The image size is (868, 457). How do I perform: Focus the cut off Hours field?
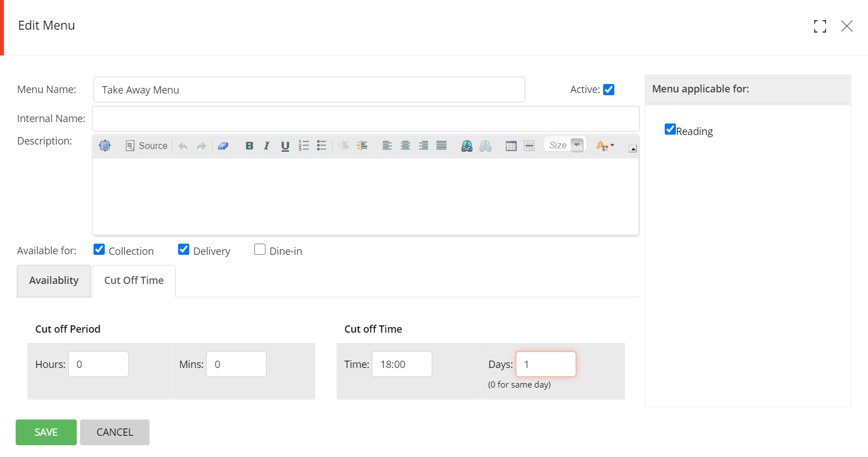tap(99, 364)
